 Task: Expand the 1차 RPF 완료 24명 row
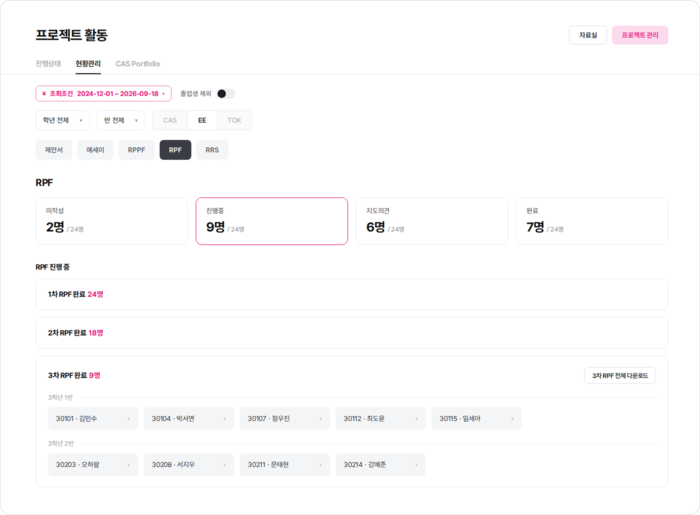coord(352,294)
